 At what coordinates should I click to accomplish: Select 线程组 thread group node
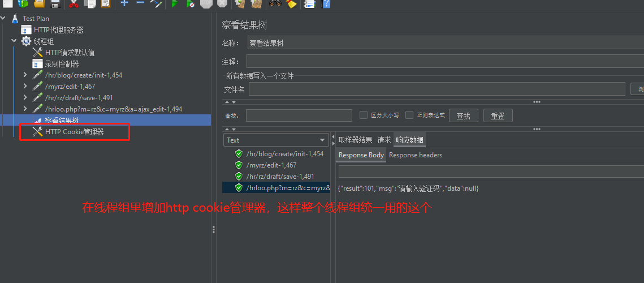pos(44,41)
